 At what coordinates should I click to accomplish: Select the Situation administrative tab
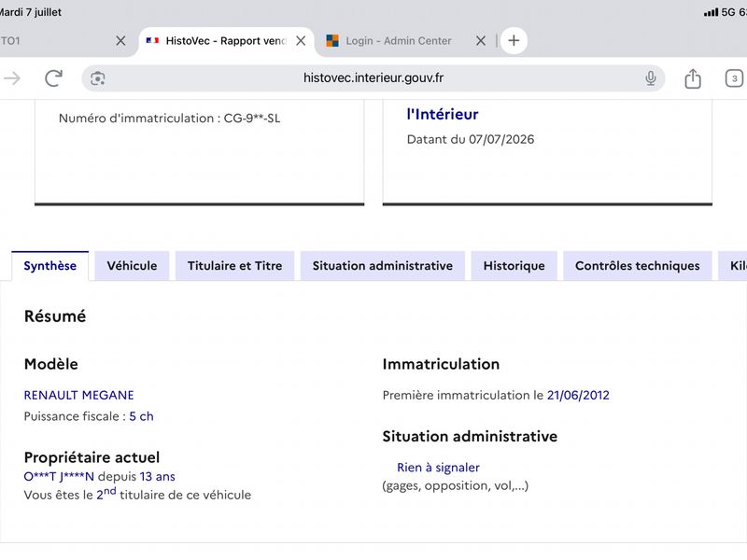[383, 266]
